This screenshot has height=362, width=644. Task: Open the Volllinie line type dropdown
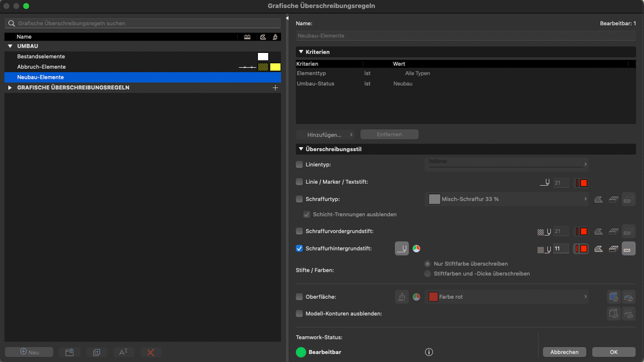(x=507, y=164)
